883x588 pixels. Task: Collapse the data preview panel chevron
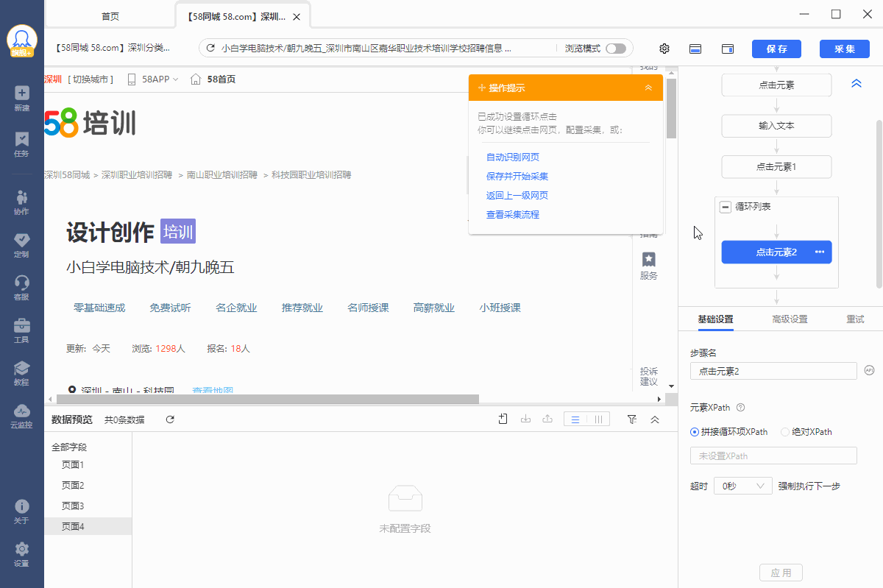[655, 419]
